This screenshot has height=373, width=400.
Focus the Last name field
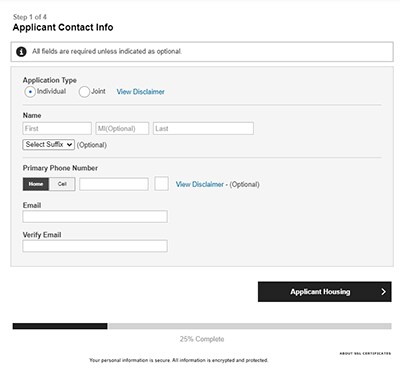(203, 129)
